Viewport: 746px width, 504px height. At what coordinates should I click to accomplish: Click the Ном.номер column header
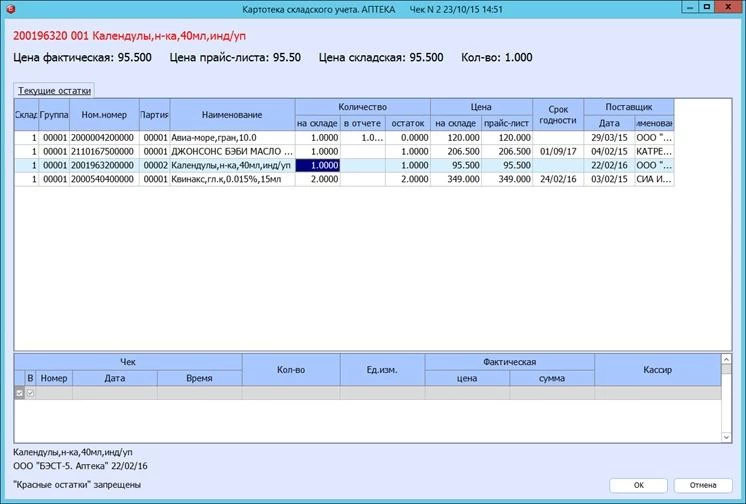[x=104, y=115]
